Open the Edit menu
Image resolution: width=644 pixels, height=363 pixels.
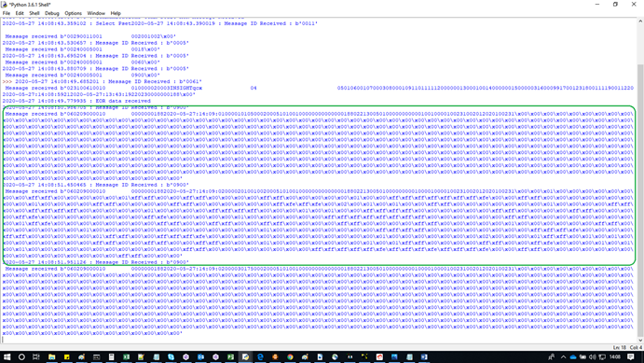(x=20, y=13)
